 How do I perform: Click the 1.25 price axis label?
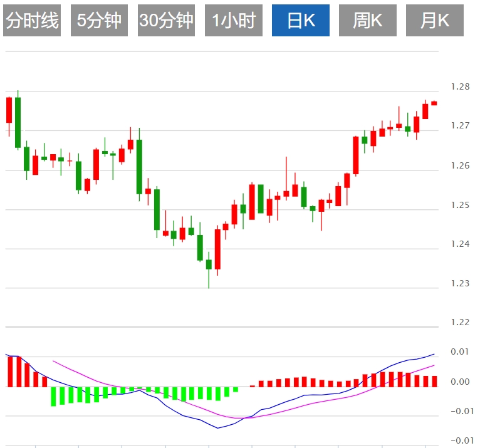click(461, 205)
